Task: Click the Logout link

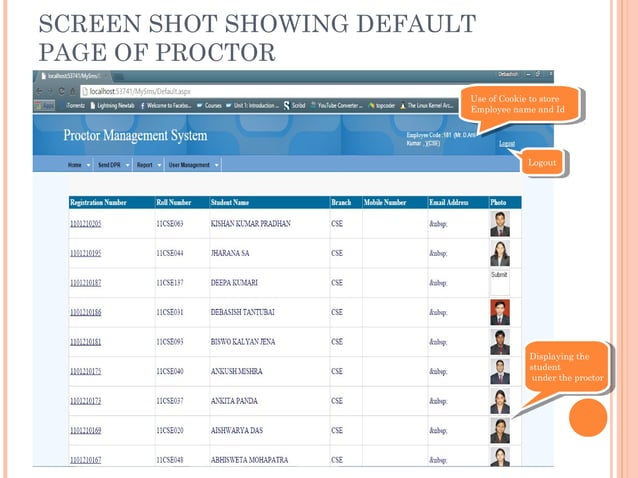Action: click(507, 143)
